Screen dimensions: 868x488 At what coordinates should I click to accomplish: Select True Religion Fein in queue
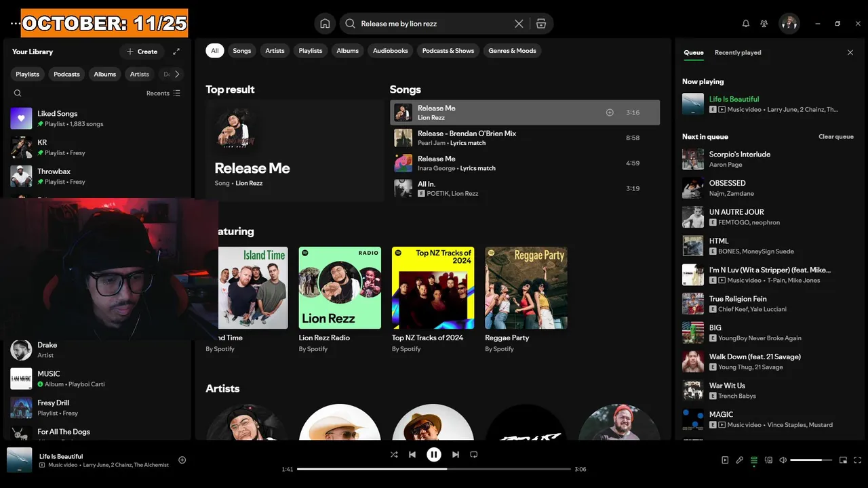click(x=768, y=304)
